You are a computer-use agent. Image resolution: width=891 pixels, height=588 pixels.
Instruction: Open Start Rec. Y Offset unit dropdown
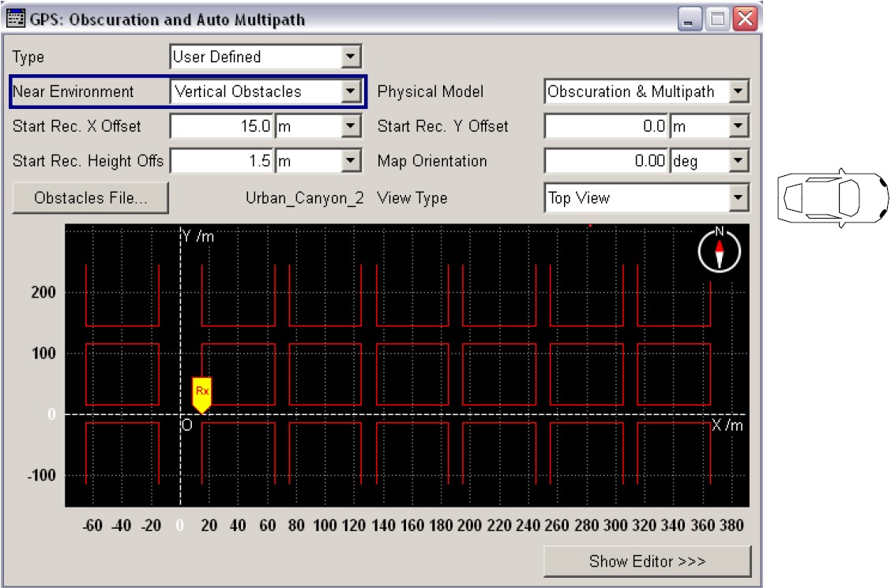[739, 126]
